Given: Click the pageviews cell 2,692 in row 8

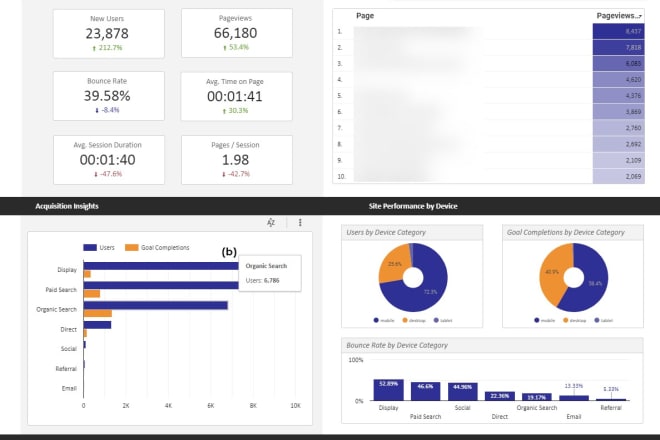Looking at the screenshot, I should coord(618,144).
